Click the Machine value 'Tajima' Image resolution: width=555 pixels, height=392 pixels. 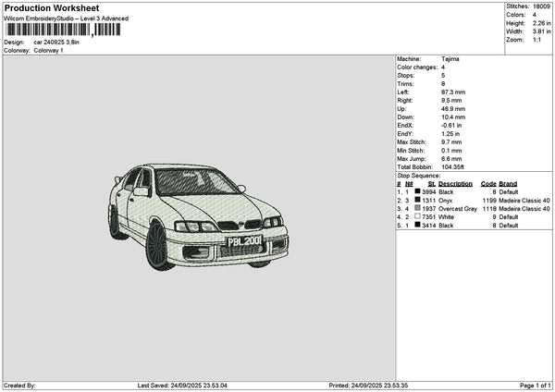tap(450, 59)
